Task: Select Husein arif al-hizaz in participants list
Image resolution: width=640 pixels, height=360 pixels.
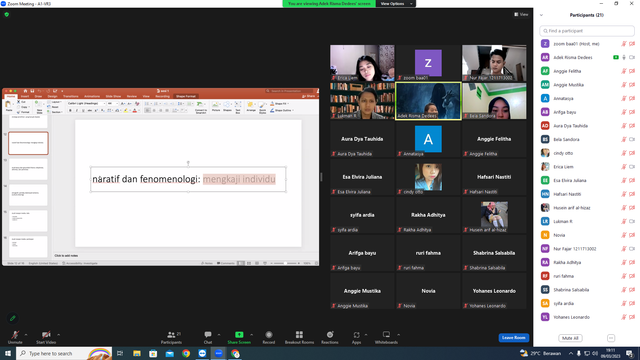Action: tap(587, 208)
